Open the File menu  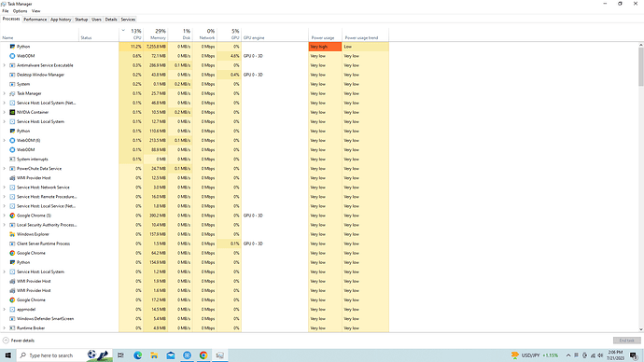6,11
